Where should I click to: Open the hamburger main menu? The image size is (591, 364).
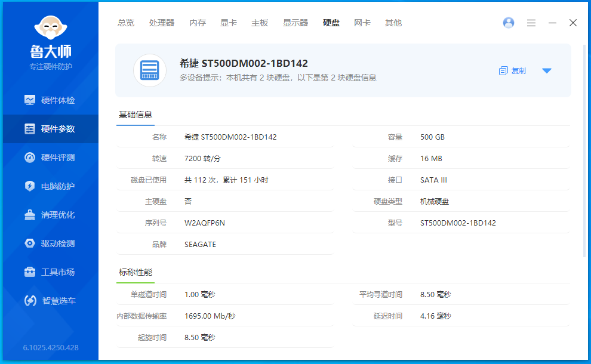pyautogui.click(x=531, y=23)
